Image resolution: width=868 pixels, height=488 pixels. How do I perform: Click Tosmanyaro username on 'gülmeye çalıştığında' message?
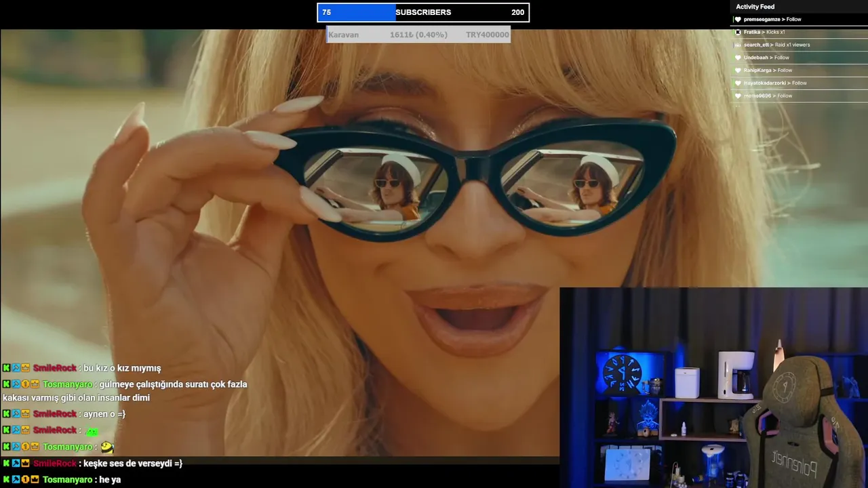[x=67, y=384]
